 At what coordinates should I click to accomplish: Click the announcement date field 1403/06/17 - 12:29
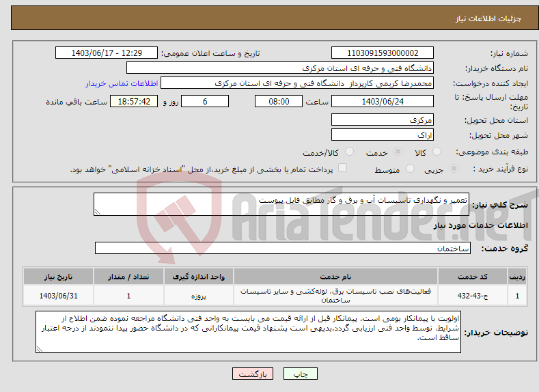coord(107,53)
